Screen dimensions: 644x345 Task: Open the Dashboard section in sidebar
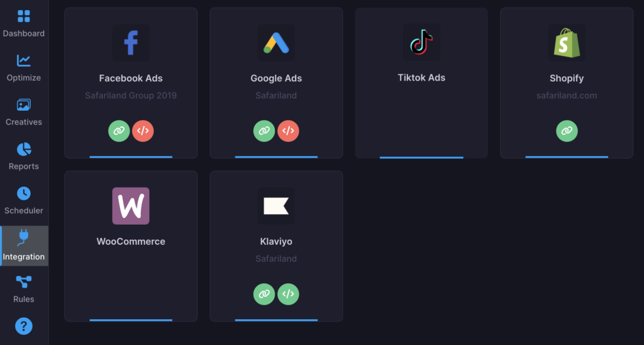pyautogui.click(x=24, y=24)
